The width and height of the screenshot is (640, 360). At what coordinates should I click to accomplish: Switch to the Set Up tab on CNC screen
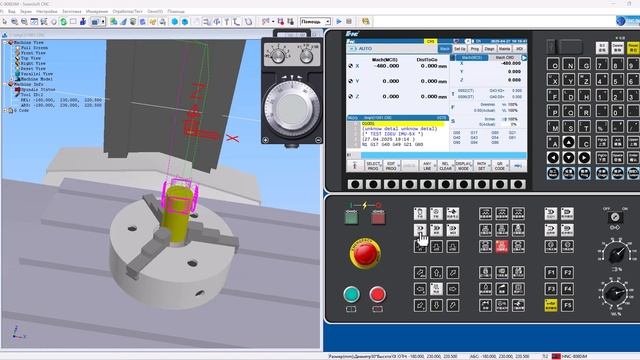pyautogui.click(x=460, y=49)
